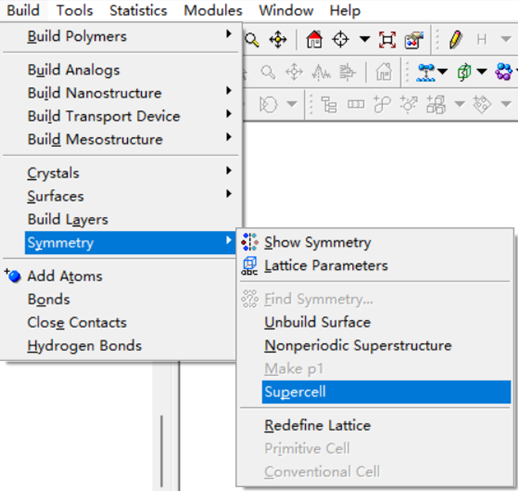Click the Conventional Cell submenu entry
The height and width of the screenshot is (491, 518).
click(x=375, y=472)
